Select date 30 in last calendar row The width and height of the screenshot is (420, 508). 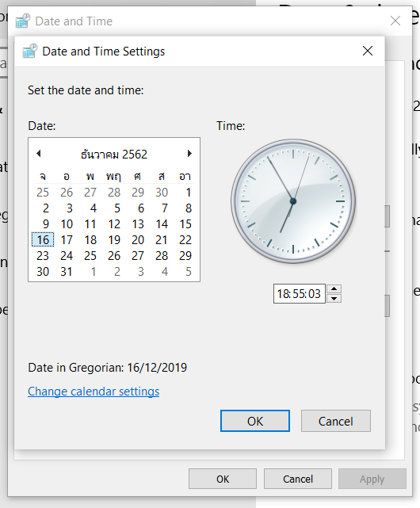pos(43,272)
